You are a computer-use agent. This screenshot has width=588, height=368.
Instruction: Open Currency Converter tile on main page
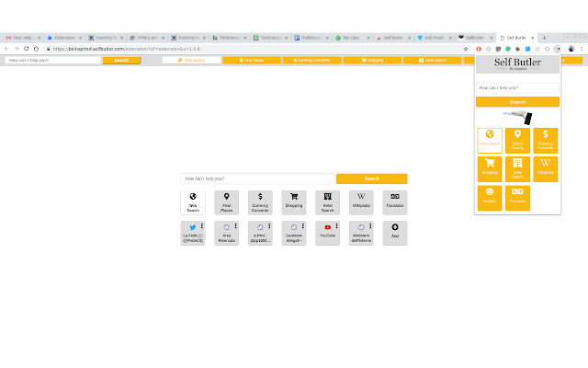(260, 202)
